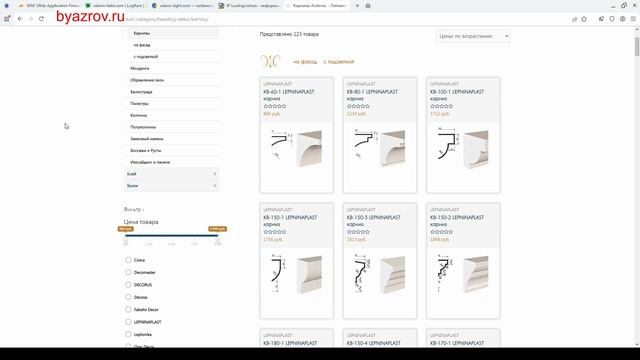This screenshot has height=360, width=640.
Task: Switch to the third odeon-light.com tab
Action: (182, 6)
